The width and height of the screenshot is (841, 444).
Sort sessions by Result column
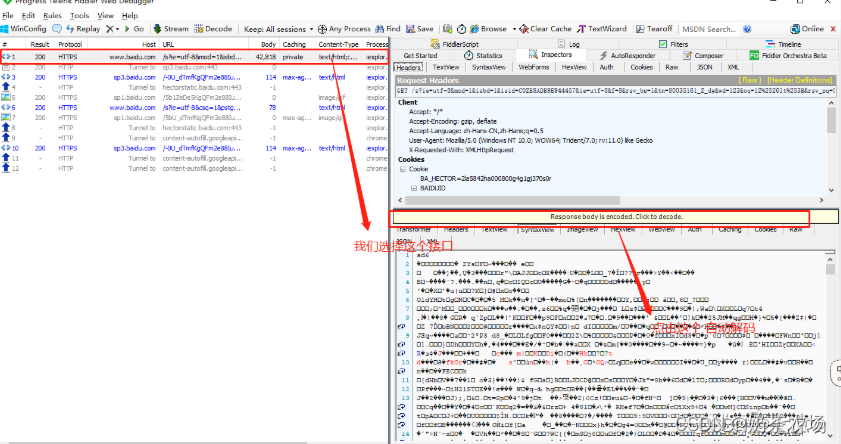40,45
